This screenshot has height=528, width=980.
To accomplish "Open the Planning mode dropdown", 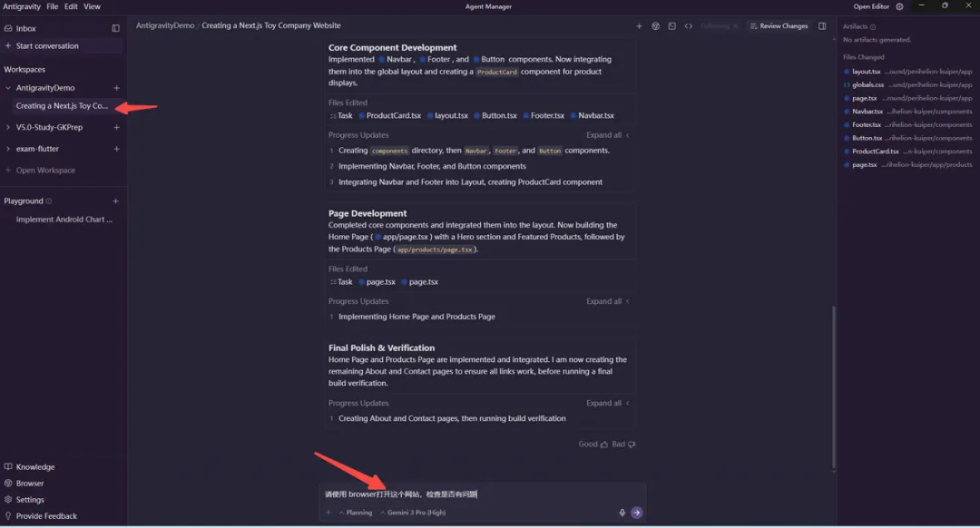I will point(356,513).
